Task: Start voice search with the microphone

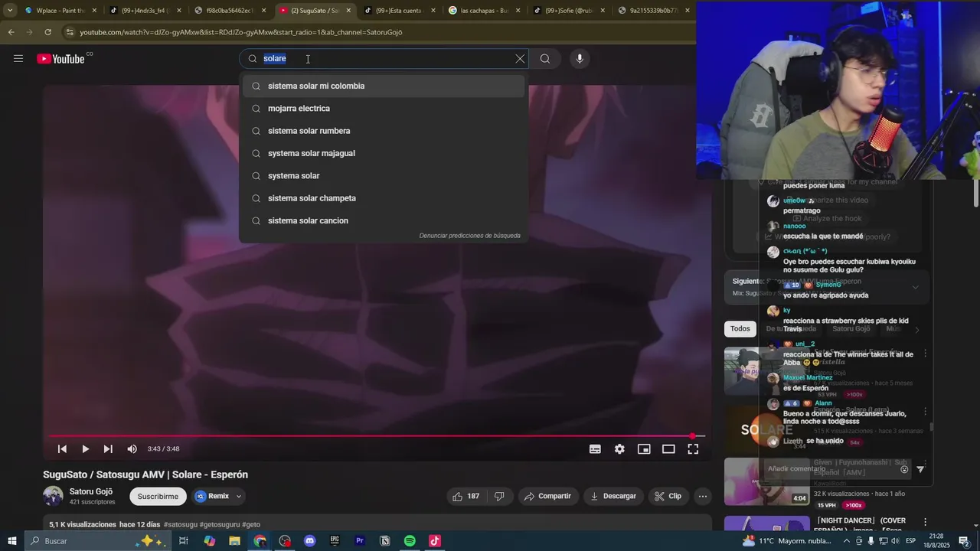Action: pos(580,59)
